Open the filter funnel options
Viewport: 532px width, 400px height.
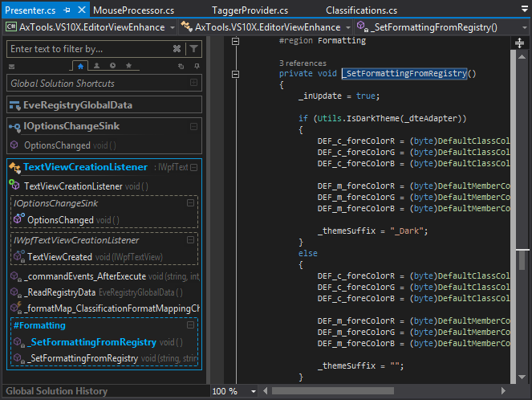click(x=193, y=49)
